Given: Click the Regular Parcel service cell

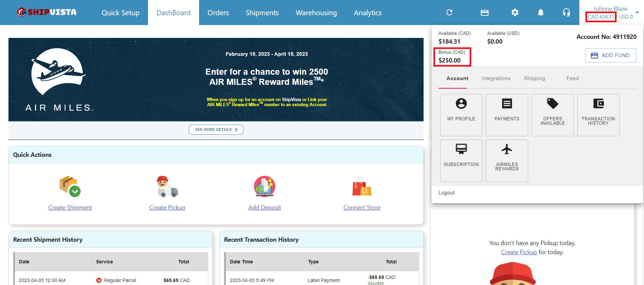Looking at the screenshot, I should [120, 280].
